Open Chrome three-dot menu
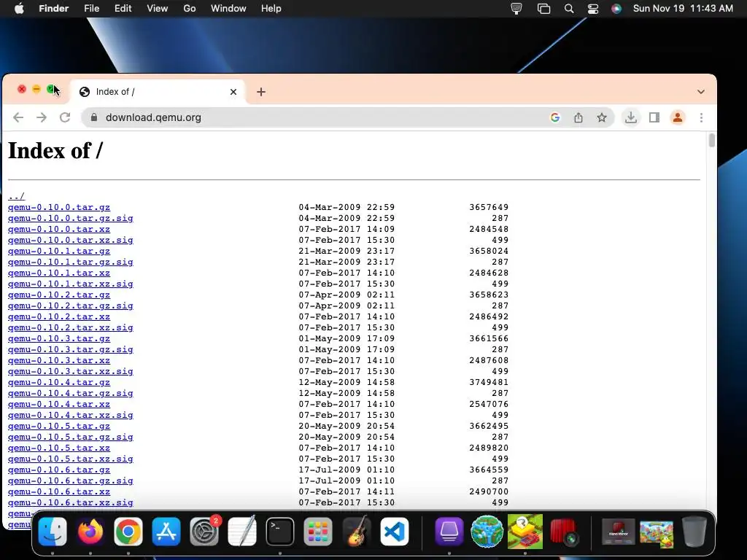The width and height of the screenshot is (747, 560). pos(701,117)
